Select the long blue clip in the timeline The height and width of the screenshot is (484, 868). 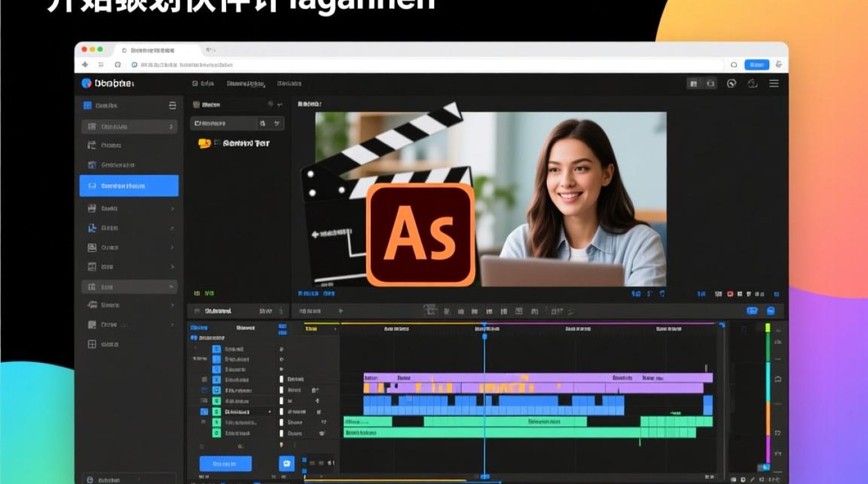[x=494, y=405]
